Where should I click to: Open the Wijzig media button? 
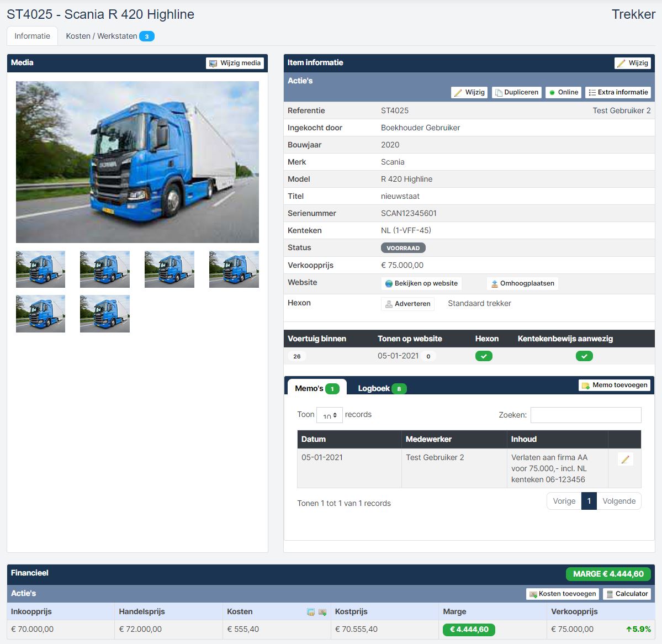(235, 63)
